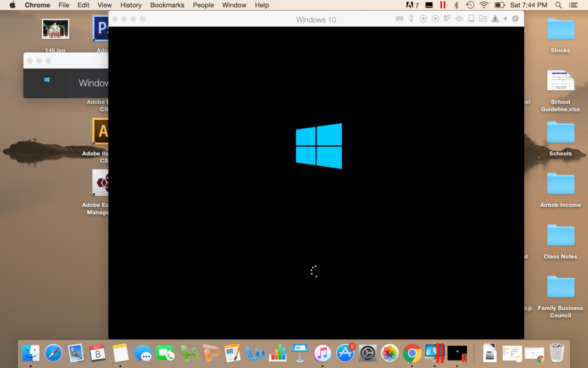The image size is (588, 368).
Task: Open the Airbnb Income folder
Action: tap(560, 185)
